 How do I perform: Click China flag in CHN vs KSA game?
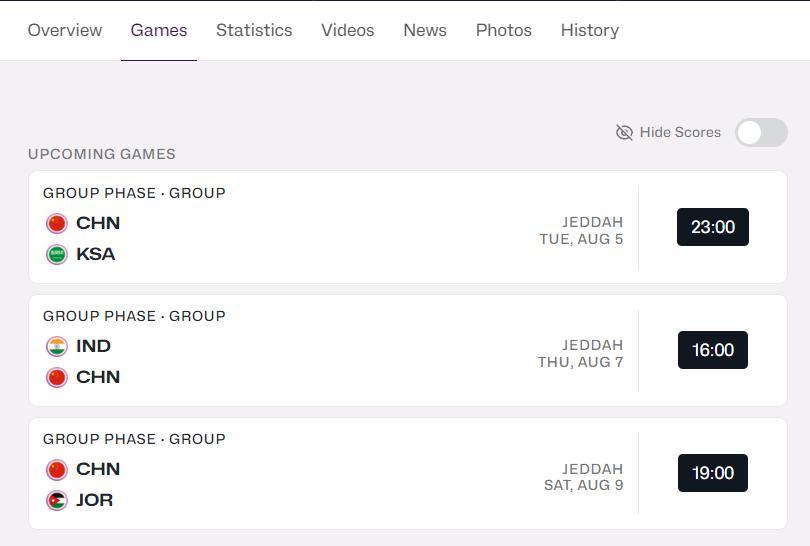coord(57,223)
